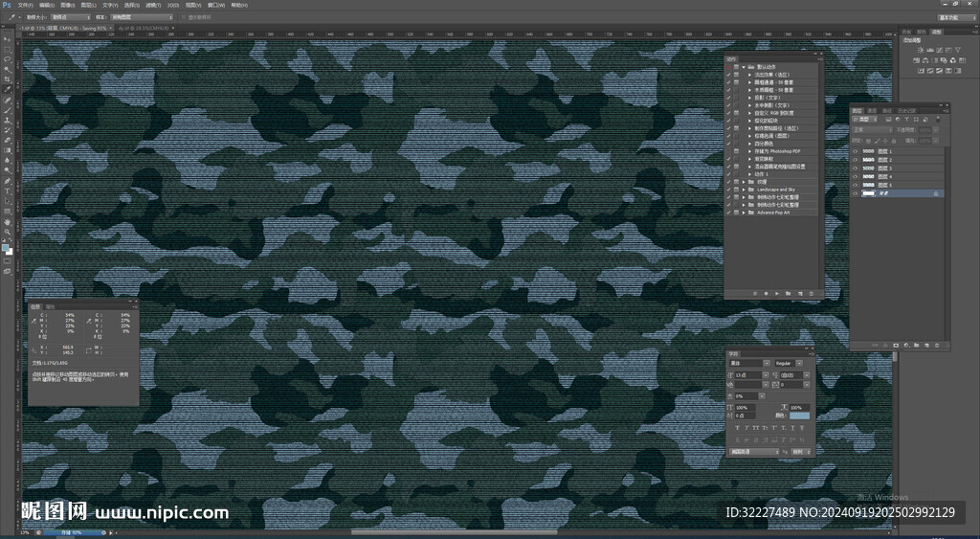This screenshot has width=980, height=539.
Task: Open the 帮助 Help menu
Action: coord(239,5)
